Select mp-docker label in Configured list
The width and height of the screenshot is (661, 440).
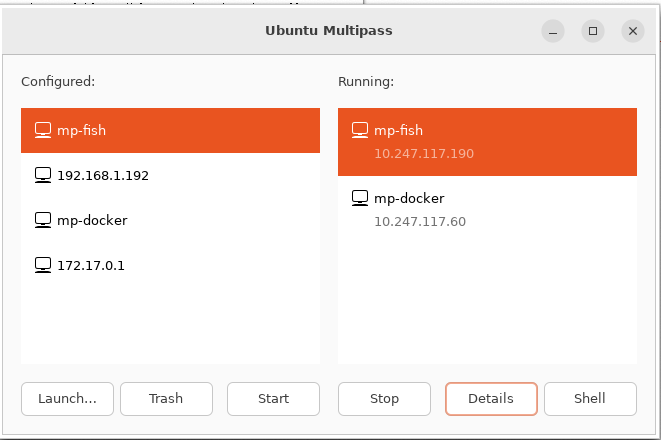pyautogui.click(x=92, y=220)
